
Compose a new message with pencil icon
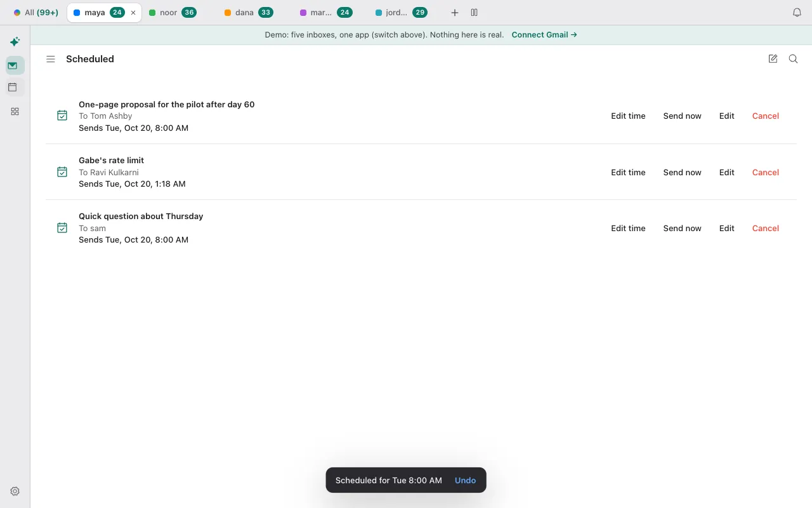(773, 59)
